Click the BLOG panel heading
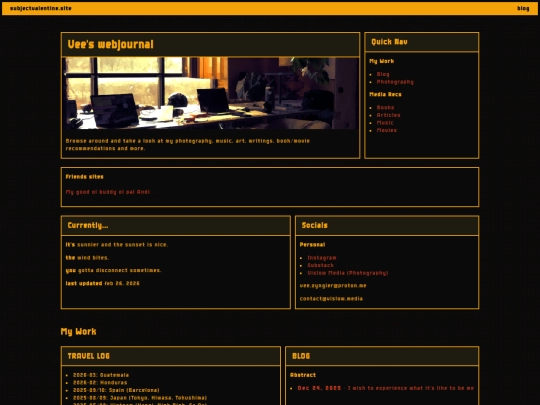This screenshot has height=405, width=540. pyautogui.click(x=301, y=356)
